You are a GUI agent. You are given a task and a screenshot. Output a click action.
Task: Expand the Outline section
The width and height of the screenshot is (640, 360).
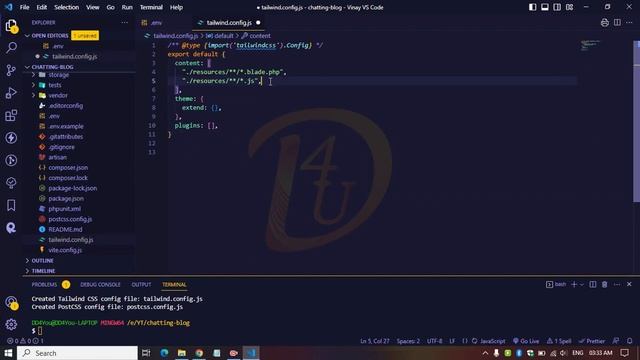(x=42, y=260)
